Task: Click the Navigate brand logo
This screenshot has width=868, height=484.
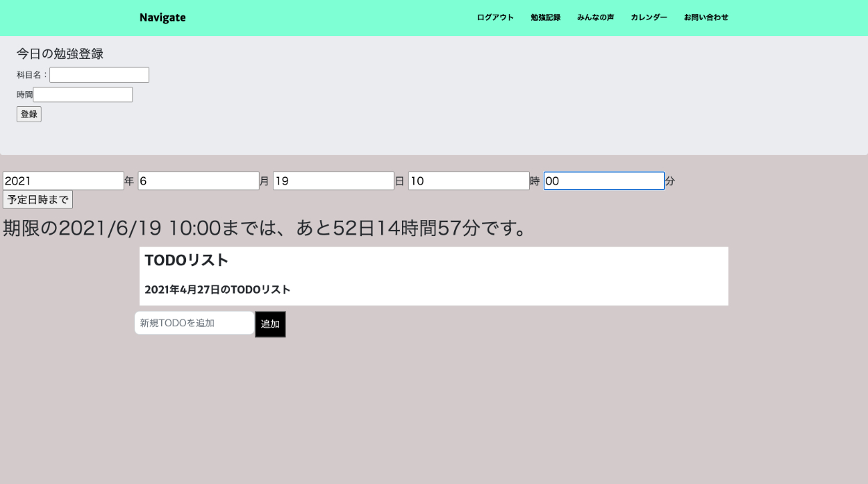Action: pos(162,17)
